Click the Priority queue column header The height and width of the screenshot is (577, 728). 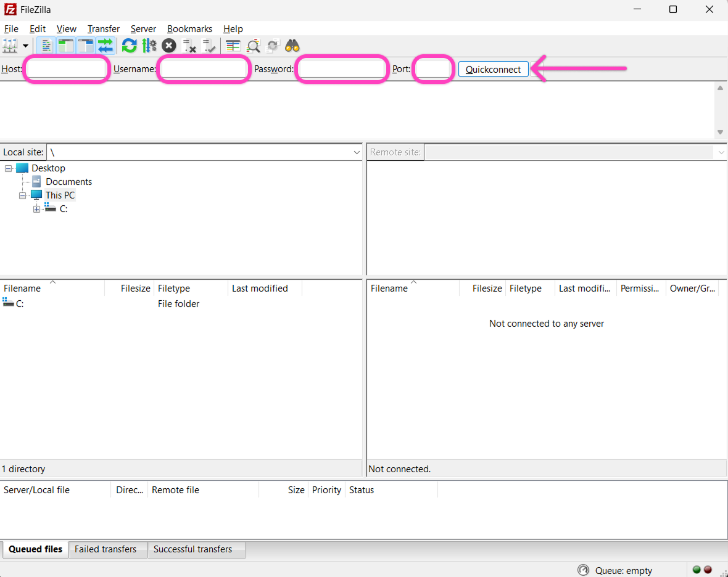click(x=326, y=490)
